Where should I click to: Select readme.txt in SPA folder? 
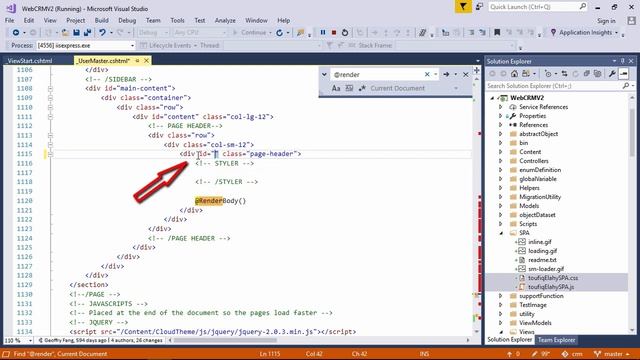coord(542,260)
